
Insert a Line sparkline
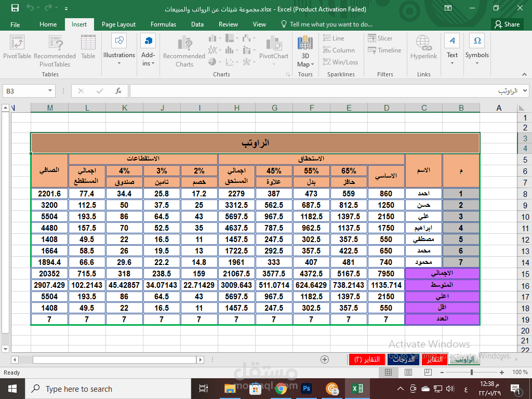pyautogui.click(x=334, y=38)
